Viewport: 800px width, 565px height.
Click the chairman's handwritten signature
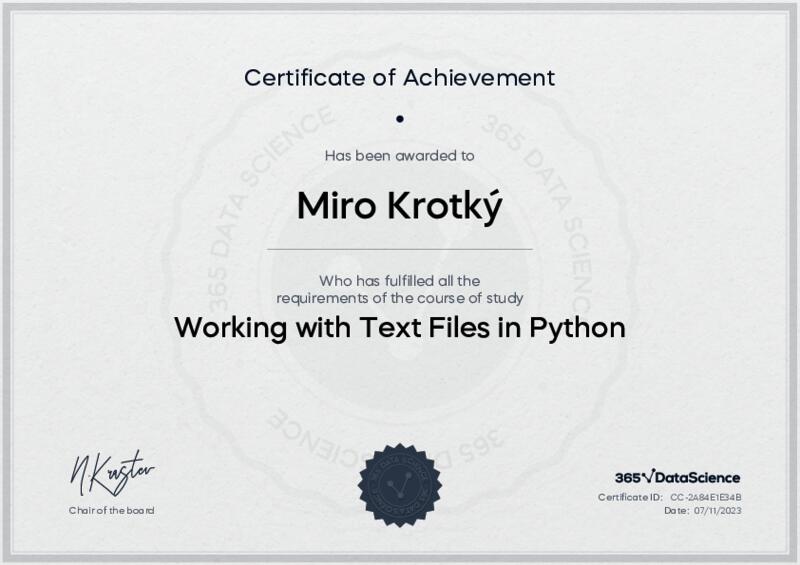pyautogui.click(x=111, y=474)
